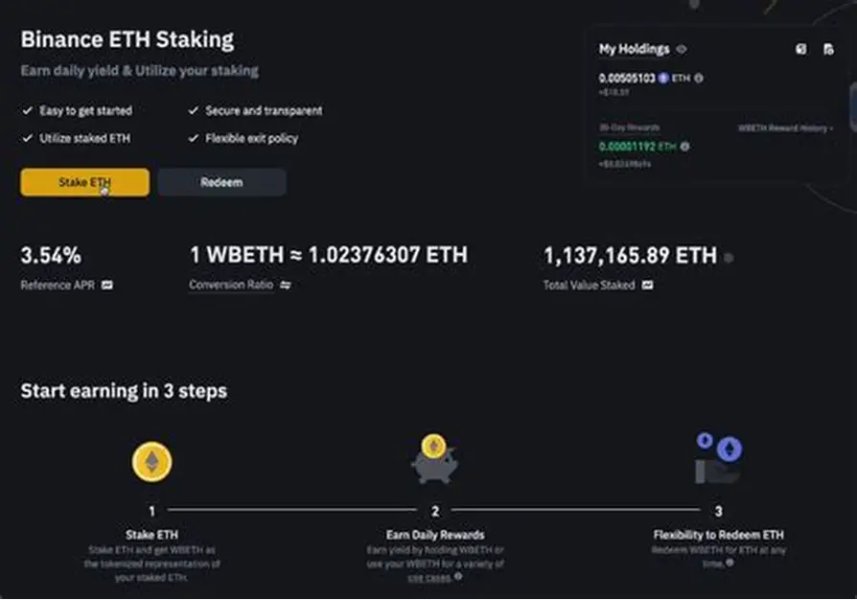This screenshot has width=857, height=600.
Task: Click the Conversion Ratio underlined label
Action: click(x=231, y=285)
